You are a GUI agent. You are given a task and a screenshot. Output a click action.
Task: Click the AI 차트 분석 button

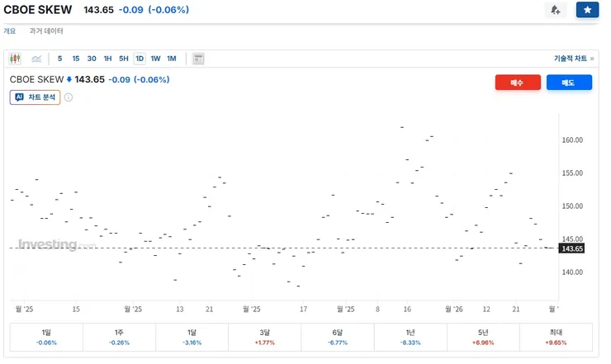click(x=35, y=97)
